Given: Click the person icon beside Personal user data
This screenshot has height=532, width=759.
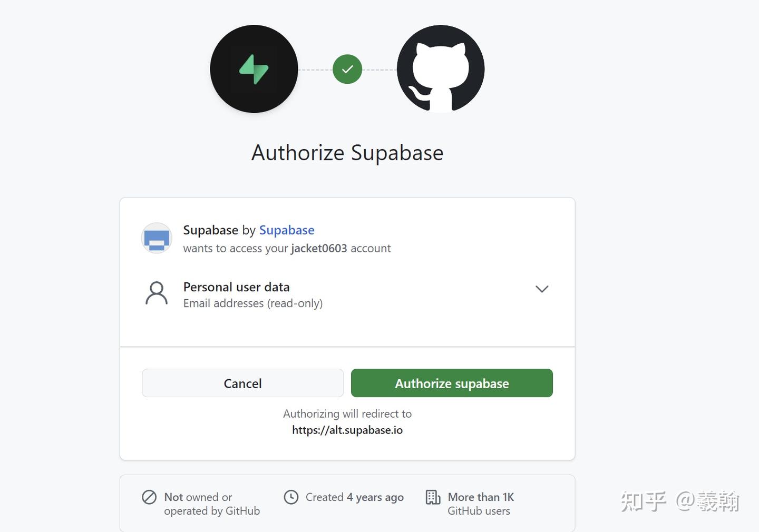Looking at the screenshot, I should tap(157, 293).
